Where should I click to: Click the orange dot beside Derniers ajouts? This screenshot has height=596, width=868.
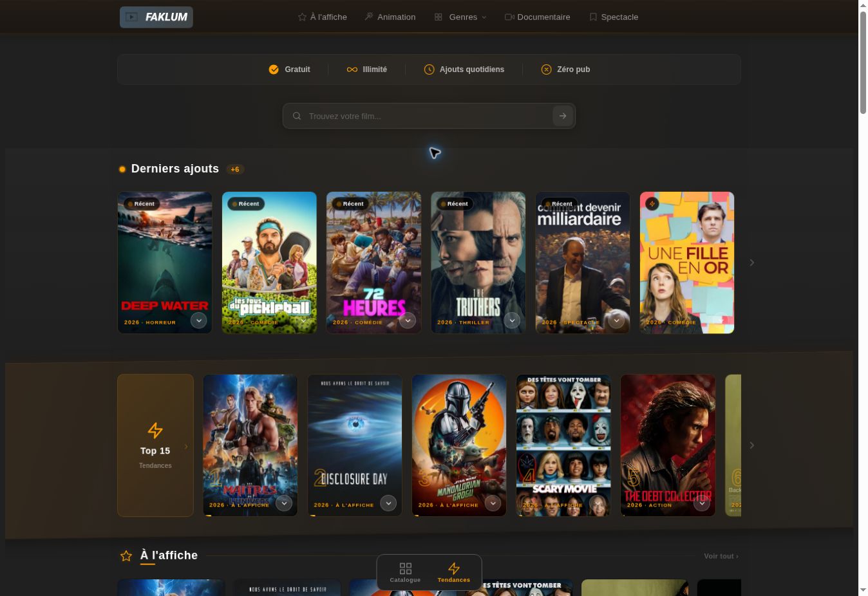tap(122, 169)
